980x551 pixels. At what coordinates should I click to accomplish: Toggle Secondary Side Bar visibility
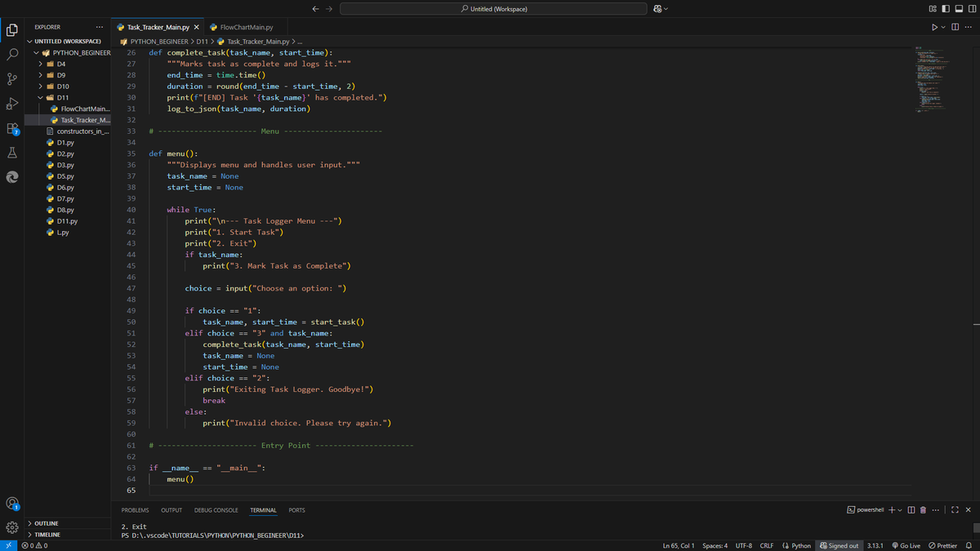tap(971, 9)
